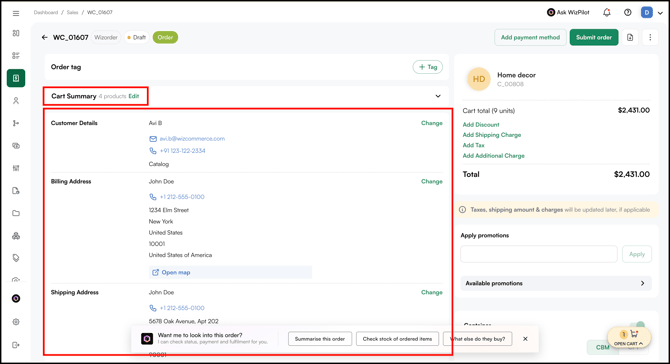Open the hamburger menu in the sidebar

16,13
